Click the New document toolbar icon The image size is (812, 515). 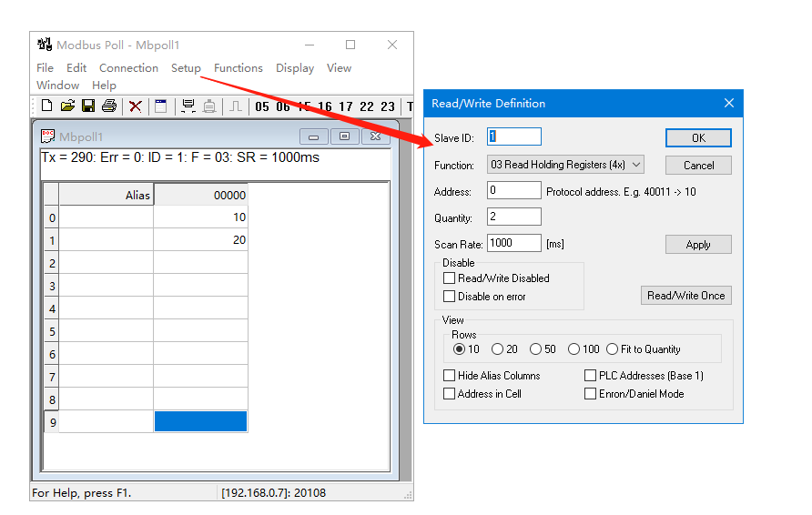tap(46, 106)
